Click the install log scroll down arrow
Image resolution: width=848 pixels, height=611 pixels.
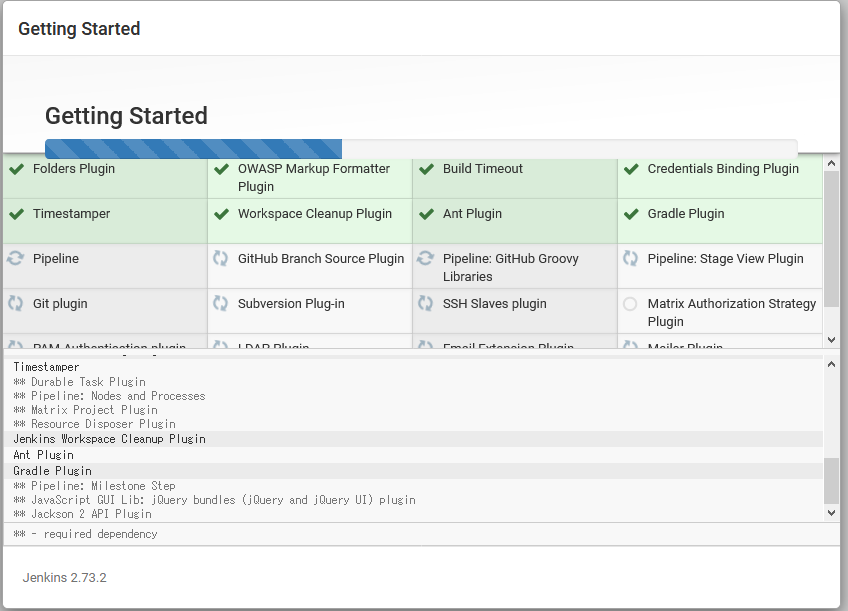[831, 513]
